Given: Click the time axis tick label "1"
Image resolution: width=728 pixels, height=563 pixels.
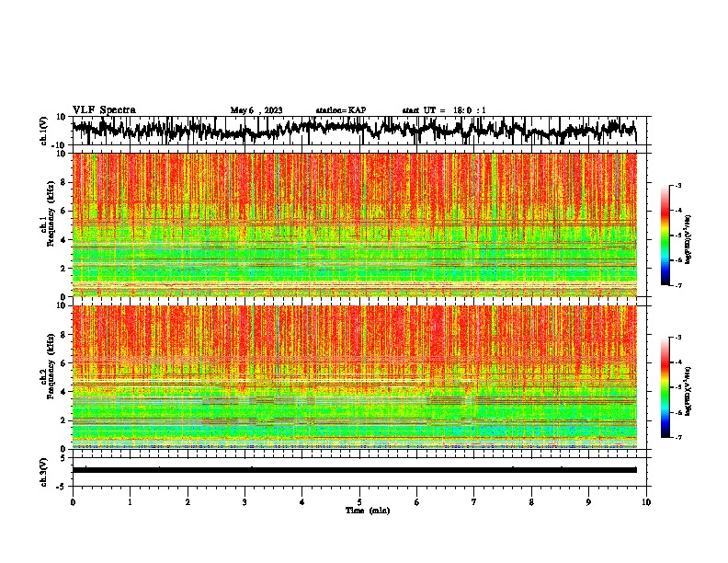Looking at the screenshot, I should [130, 502].
